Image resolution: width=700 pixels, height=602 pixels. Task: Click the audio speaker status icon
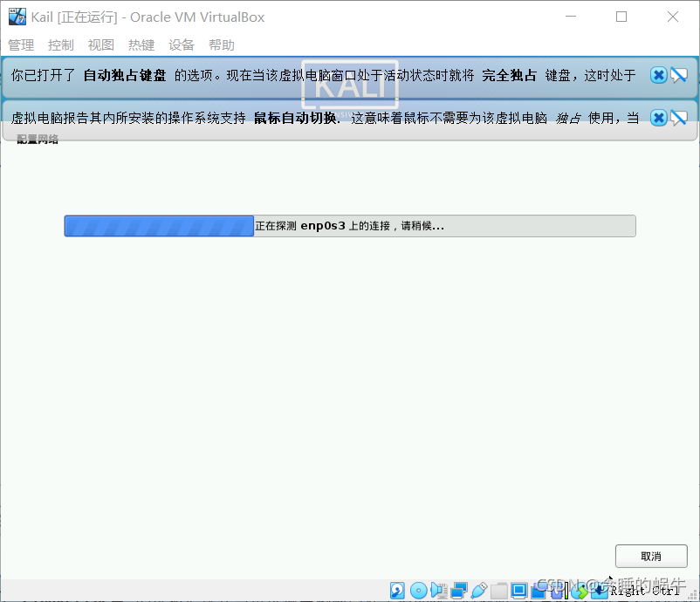(439, 590)
